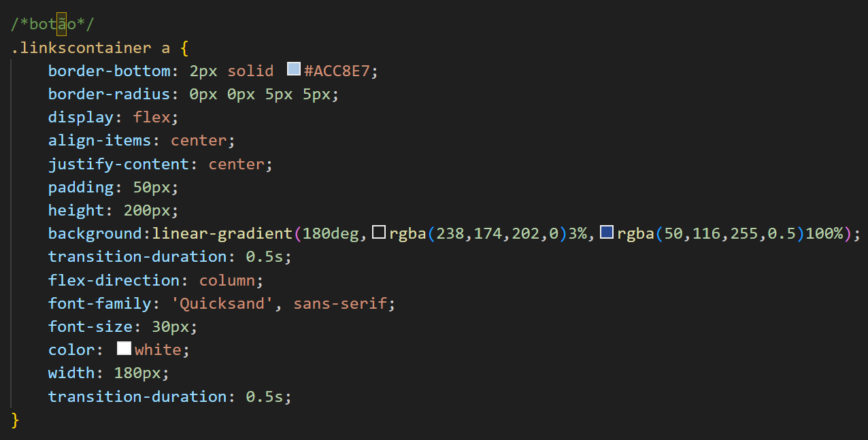Click the white color swatch preview
868x440 pixels.
point(124,349)
